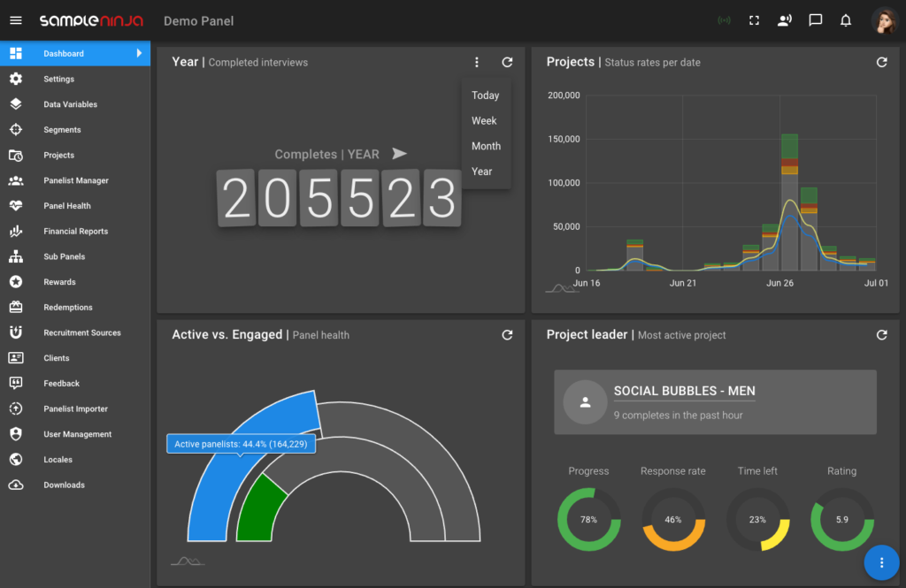Select Month from the period menu
This screenshot has height=588, width=906.
[x=486, y=146]
